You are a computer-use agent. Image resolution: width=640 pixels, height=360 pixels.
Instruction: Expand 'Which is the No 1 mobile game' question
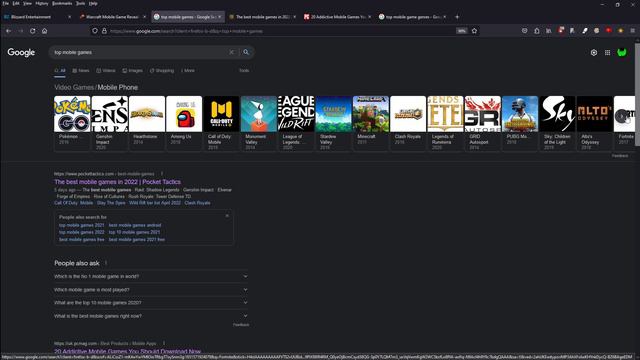pos(151,276)
